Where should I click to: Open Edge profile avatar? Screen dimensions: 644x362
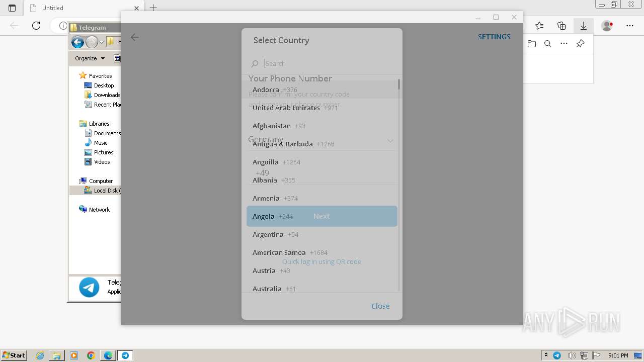(607, 26)
